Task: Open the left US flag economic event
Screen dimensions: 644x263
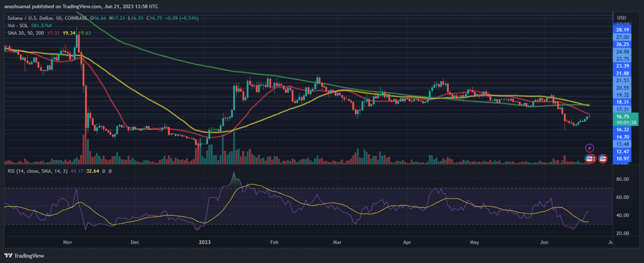Action: [x=589, y=159]
